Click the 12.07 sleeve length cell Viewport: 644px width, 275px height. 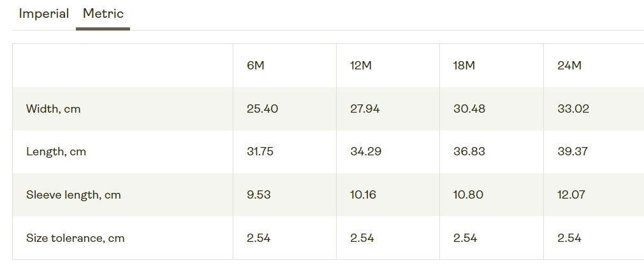point(571,195)
